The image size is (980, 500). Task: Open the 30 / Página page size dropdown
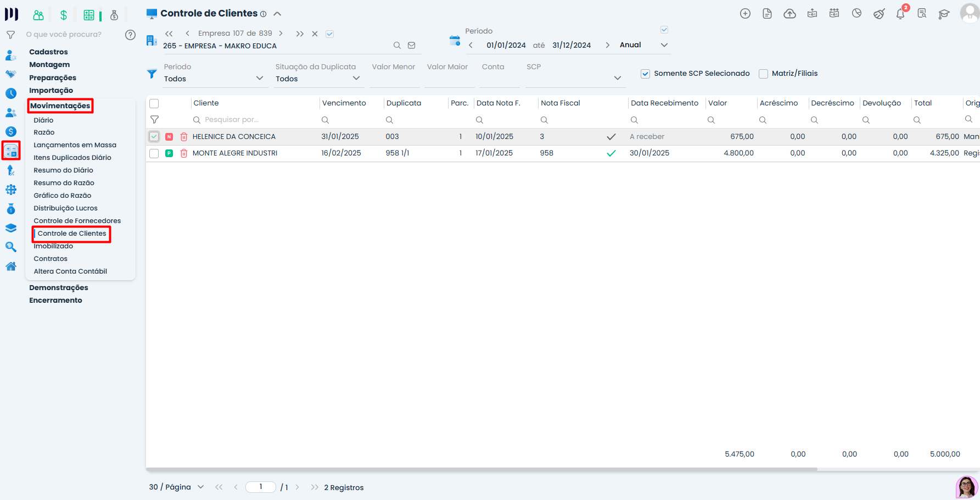(200, 487)
